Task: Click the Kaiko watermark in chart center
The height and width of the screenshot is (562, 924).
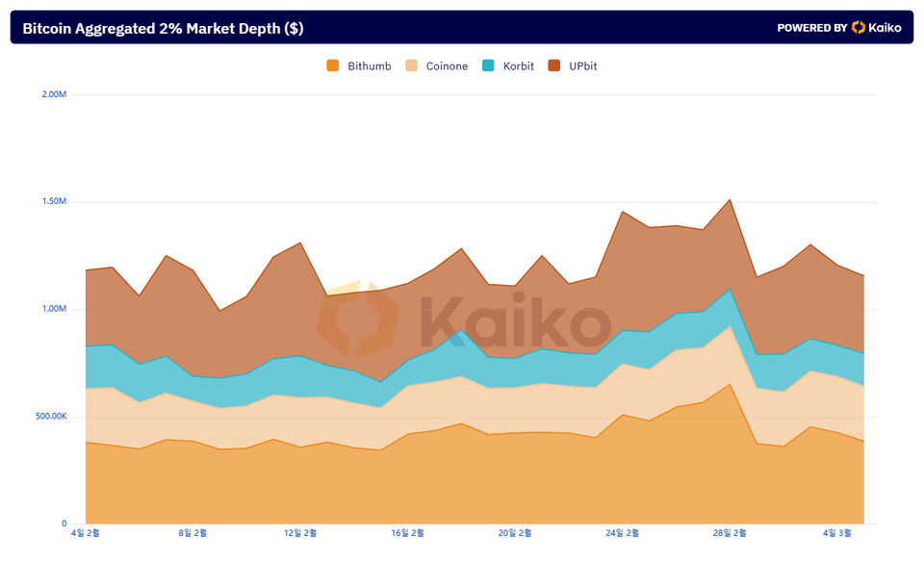Action: tap(464, 321)
